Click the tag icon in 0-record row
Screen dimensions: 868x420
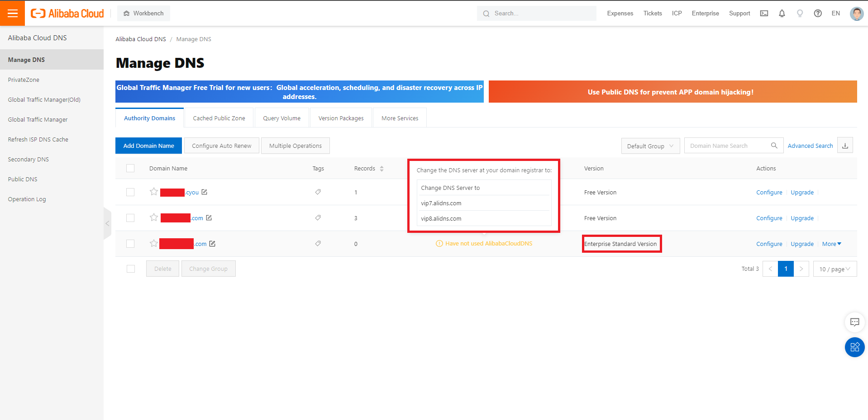(x=318, y=244)
